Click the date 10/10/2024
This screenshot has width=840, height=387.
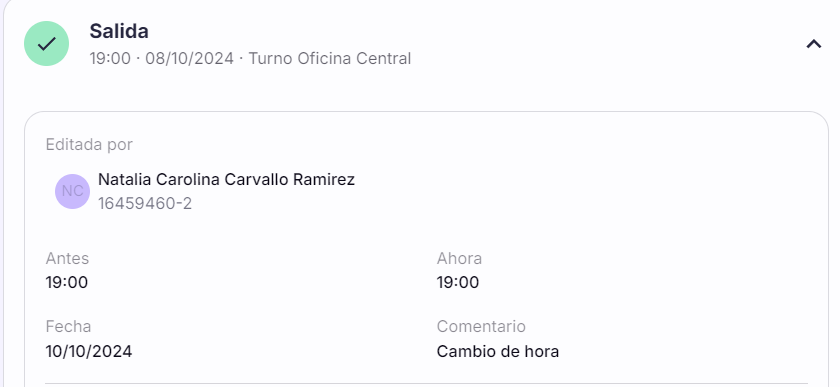(x=89, y=352)
